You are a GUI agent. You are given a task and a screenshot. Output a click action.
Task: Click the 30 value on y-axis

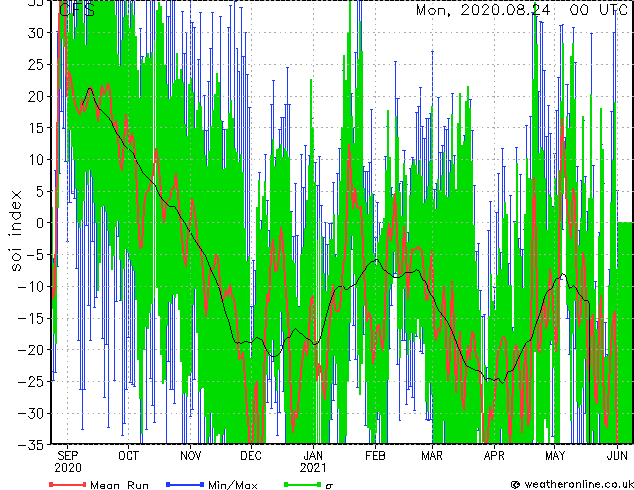click(x=35, y=33)
